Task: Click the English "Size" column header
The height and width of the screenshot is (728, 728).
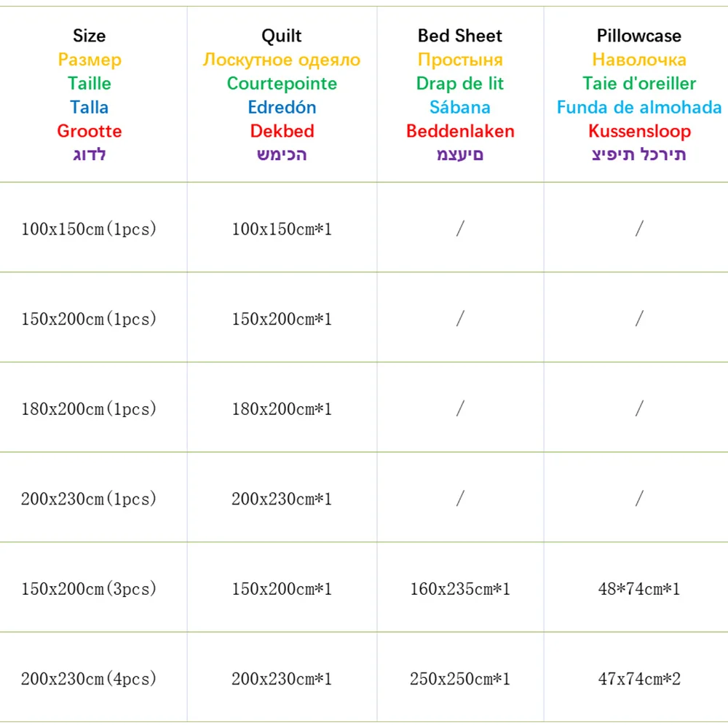Action: (x=89, y=36)
